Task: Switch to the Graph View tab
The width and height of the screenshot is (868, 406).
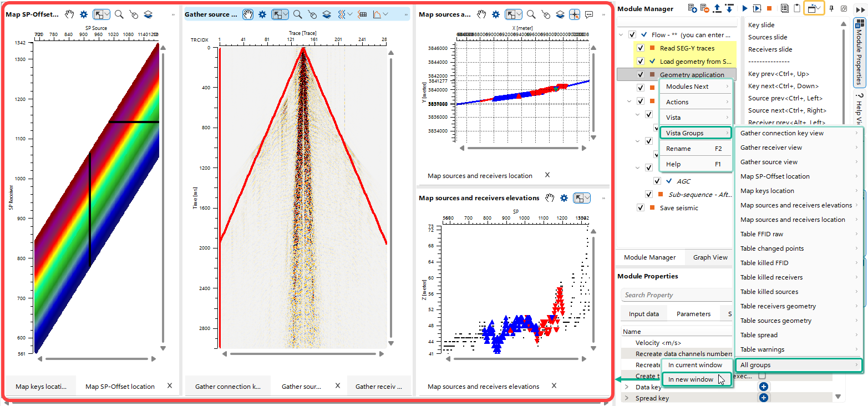Action: [710, 257]
